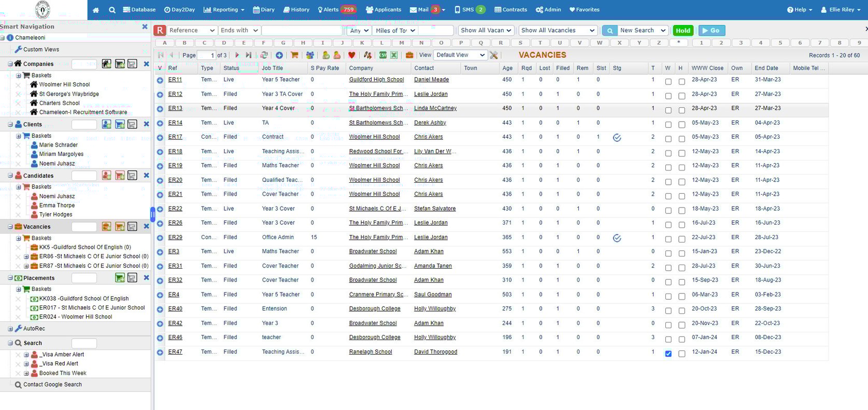The image size is (868, 410).
Task: Click the red heart favourites icon
Action: [x=352, y=55]
